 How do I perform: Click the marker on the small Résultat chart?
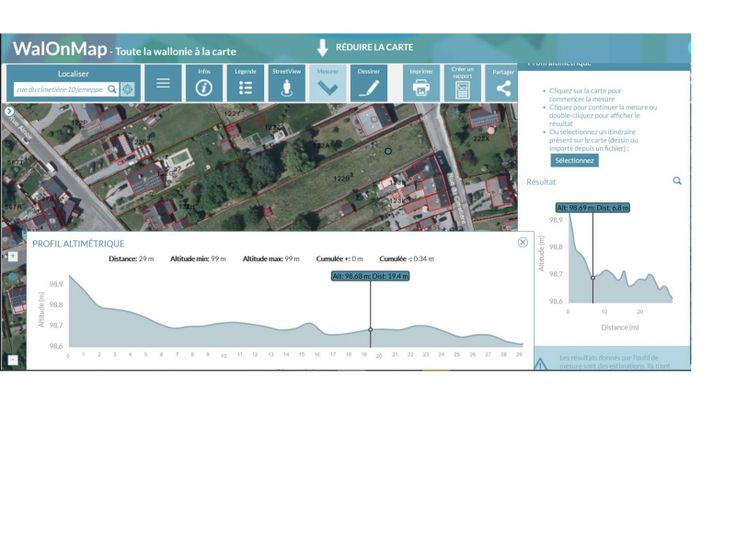[x=593, y=278]
